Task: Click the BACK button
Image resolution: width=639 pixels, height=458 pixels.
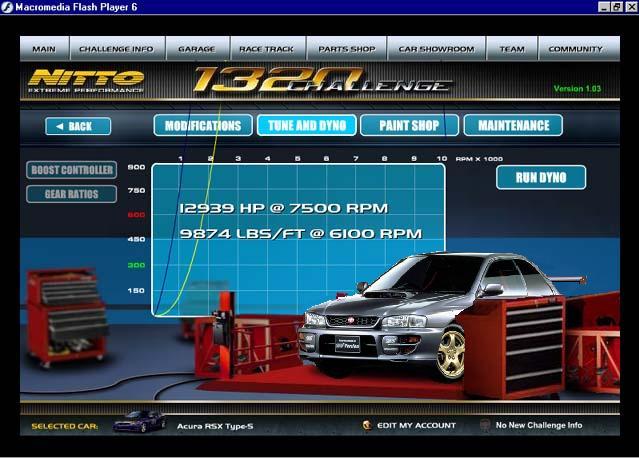Action: (x=78, y=126)
